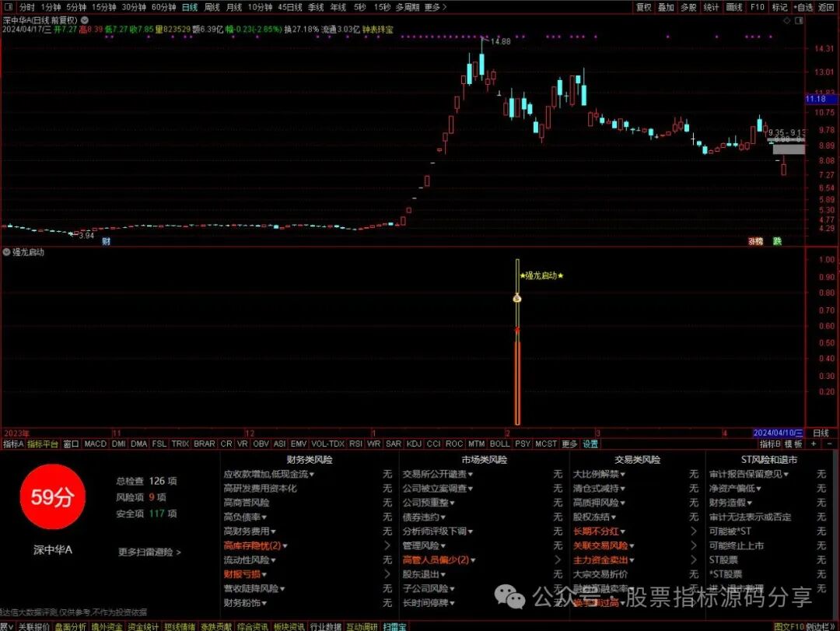Expand 财报亏损 risk item
This screenshot has height=631, width=840.
[245, 573]
